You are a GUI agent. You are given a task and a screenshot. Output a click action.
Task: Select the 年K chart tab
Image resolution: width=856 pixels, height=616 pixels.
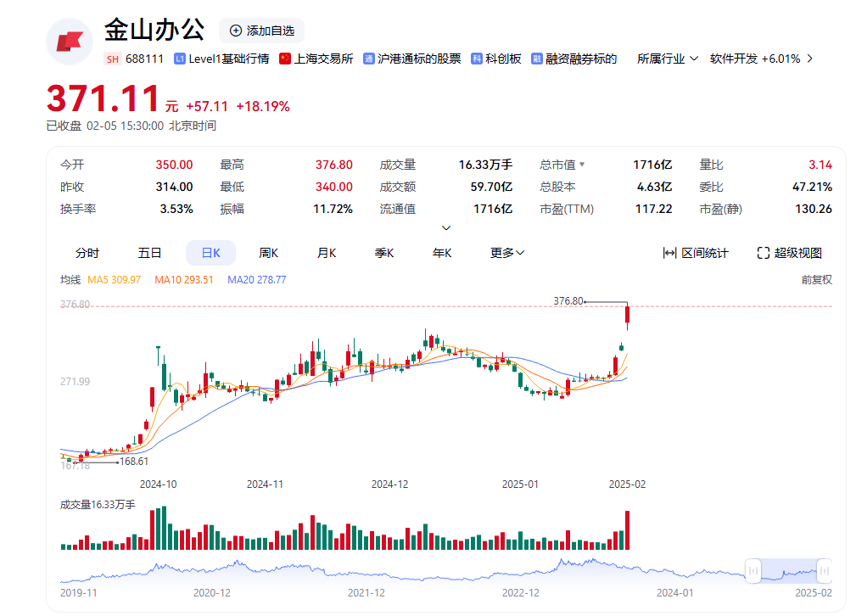coord(442,253)
